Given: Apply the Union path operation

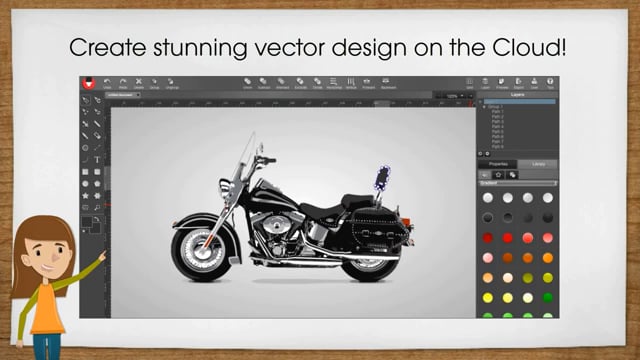Looking at the screenshot, I should [248, 83].
